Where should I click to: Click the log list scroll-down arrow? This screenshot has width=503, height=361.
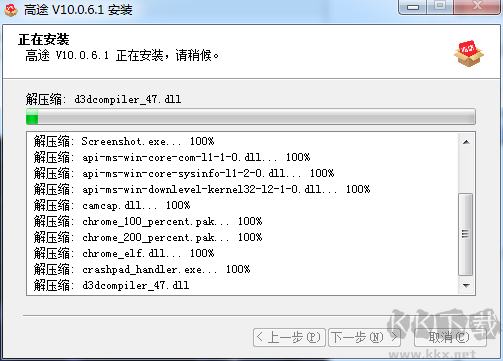466,286
